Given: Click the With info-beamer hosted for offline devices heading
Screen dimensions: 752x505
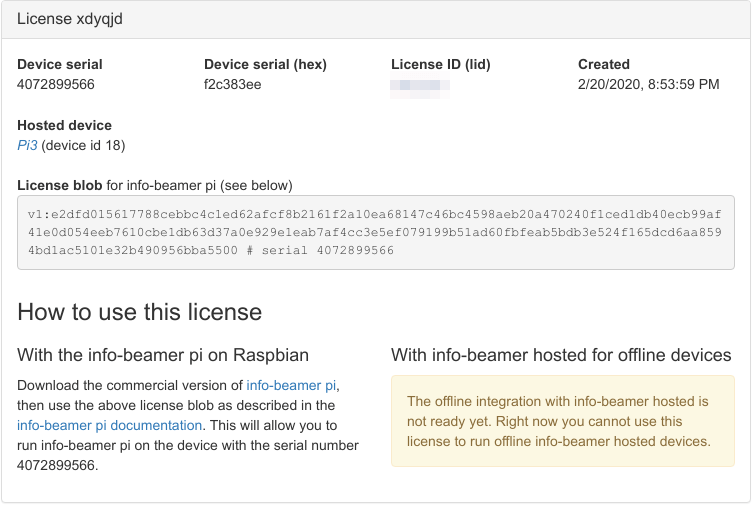Looking at the screenshot, I should click(561, 355).
